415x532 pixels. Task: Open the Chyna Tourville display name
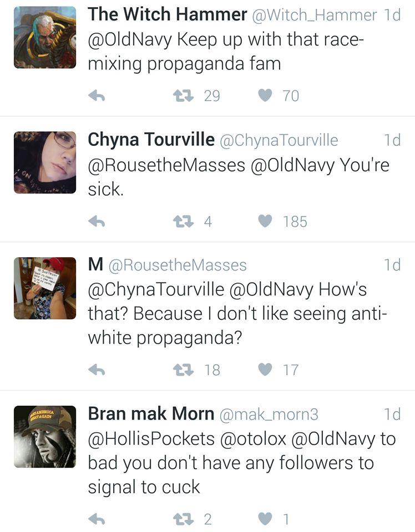click(151, 140)
